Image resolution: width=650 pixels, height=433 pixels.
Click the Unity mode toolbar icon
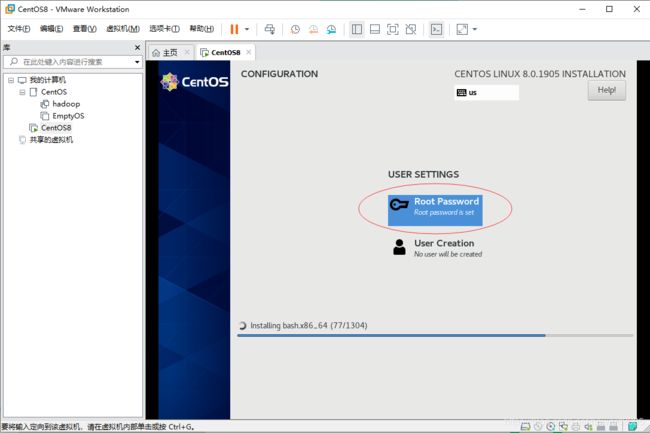[411, 29]
